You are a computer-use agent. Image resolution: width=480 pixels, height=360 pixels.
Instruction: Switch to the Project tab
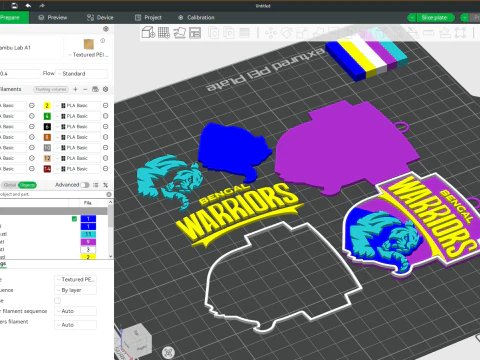[148, 17]
